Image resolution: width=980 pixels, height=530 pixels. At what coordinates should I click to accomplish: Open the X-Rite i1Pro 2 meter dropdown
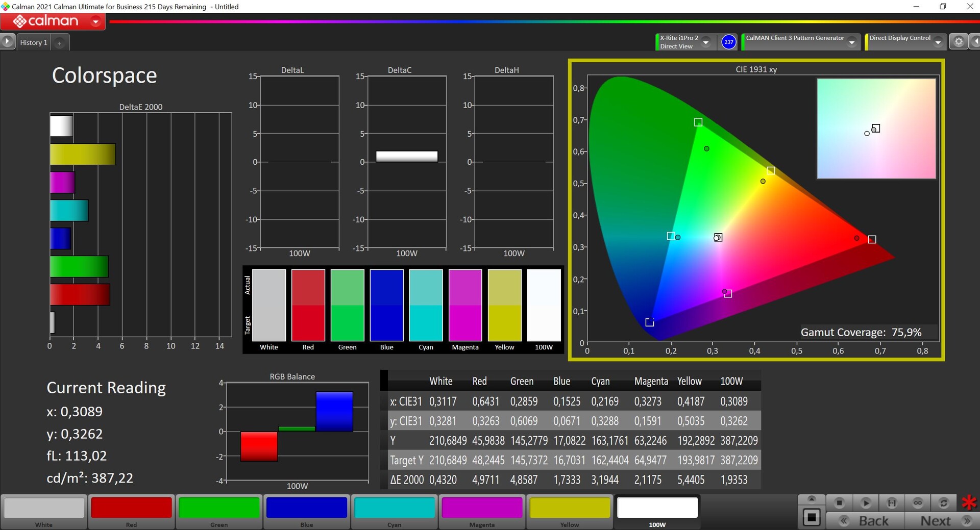pos(706,42)
